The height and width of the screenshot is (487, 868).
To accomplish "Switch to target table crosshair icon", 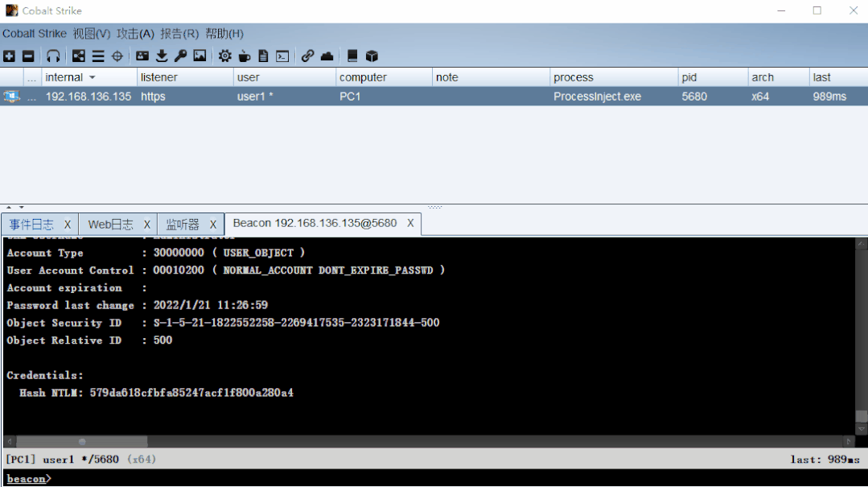I will (x=117, y=56).
